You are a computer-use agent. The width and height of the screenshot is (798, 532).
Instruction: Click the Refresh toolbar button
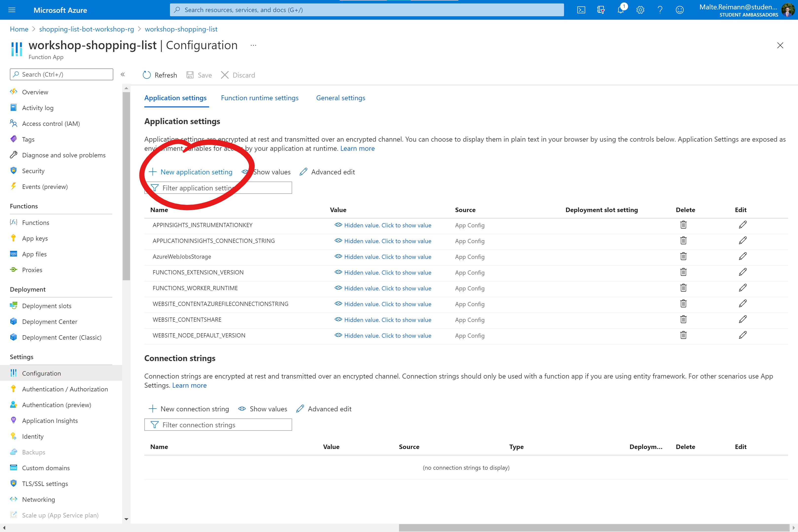click(x=160, y=75)
